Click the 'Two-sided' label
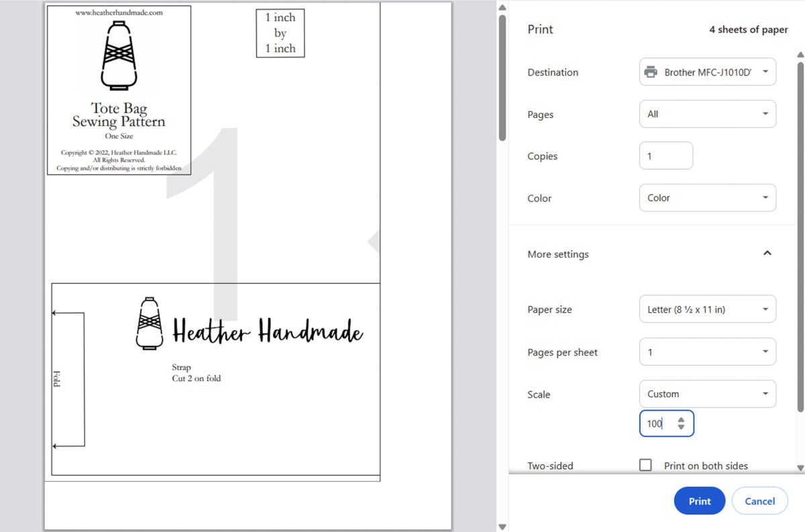Image resolution: width=805 pixels, height=532 pixels. [551, 466]
